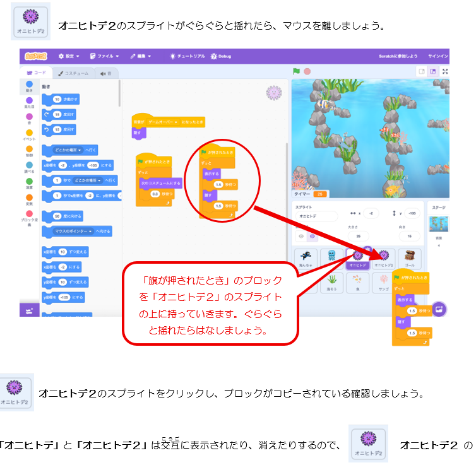476x465 pixels.
Task: Open the ファイル file menu
Action: [104, 56]
